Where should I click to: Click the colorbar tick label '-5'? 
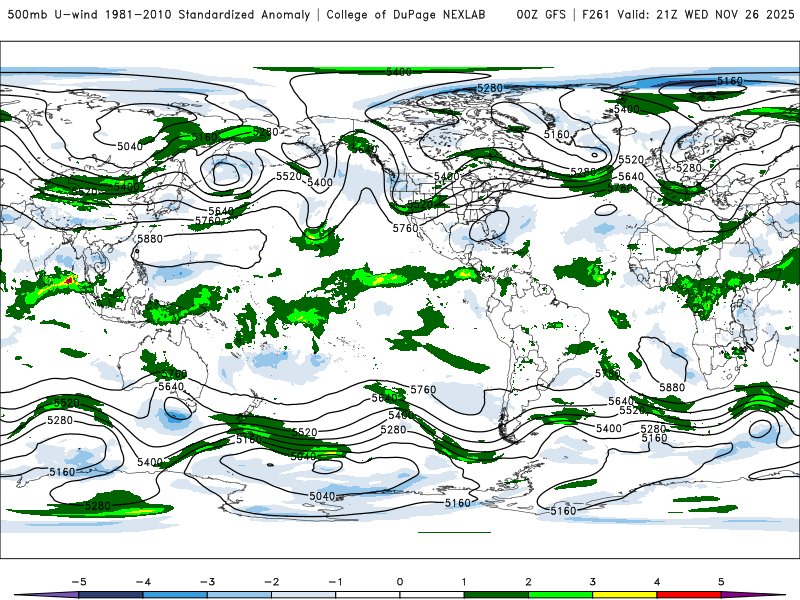(x=79, y=582)
